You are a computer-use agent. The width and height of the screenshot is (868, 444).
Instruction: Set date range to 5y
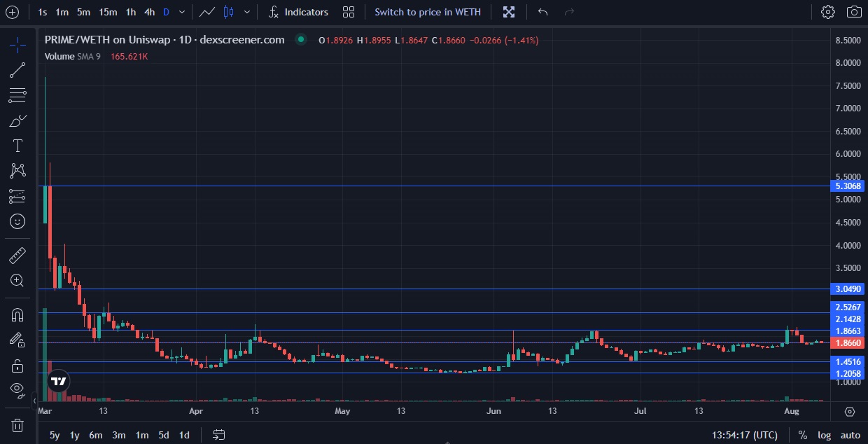point(55,435)
